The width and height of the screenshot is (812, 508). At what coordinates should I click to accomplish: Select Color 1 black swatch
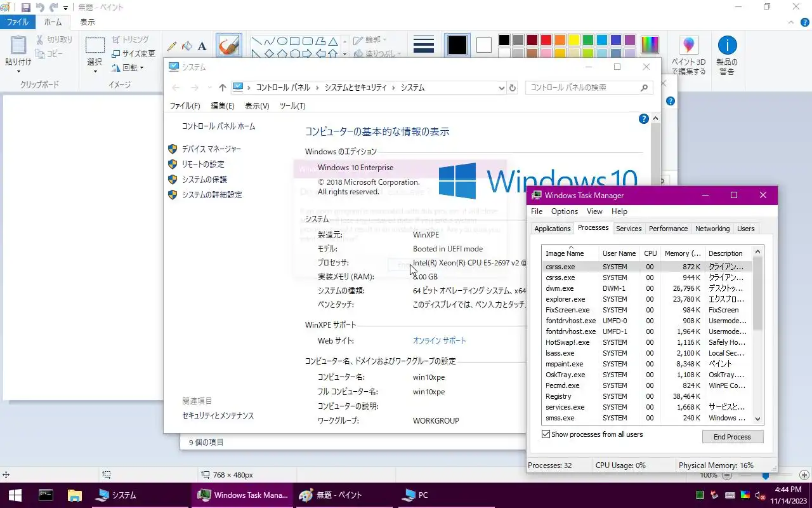tap(457, 45)
